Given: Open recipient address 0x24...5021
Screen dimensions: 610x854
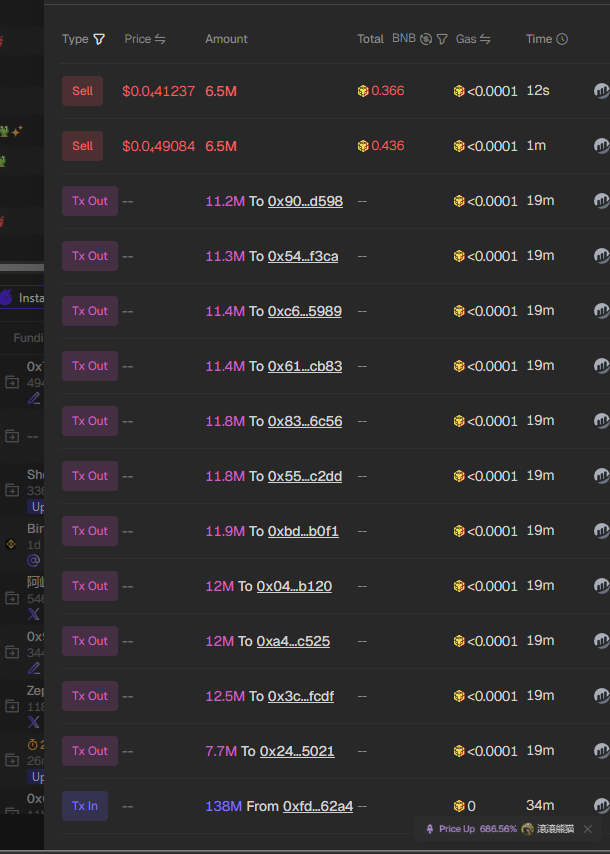Looking at the screenshot, I should (297, 751).
